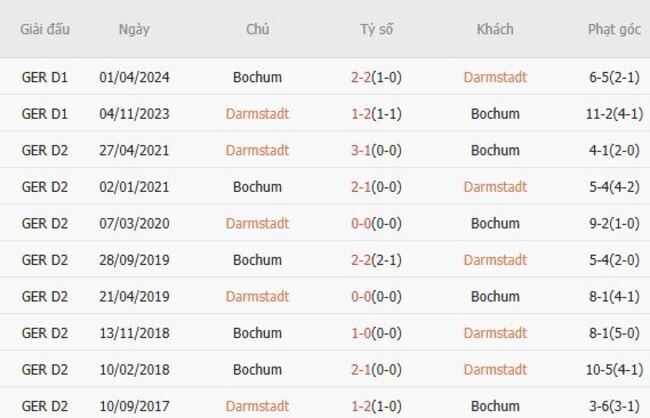Screen dimensions: 650x418
Task: Select the 27/04/2021 date cell
Action: [x=134, y=150]
